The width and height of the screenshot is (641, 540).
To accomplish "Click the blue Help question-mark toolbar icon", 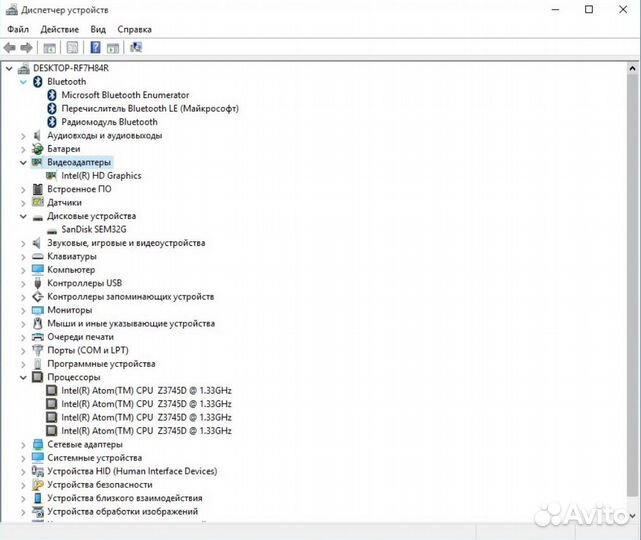I will 95,47.
